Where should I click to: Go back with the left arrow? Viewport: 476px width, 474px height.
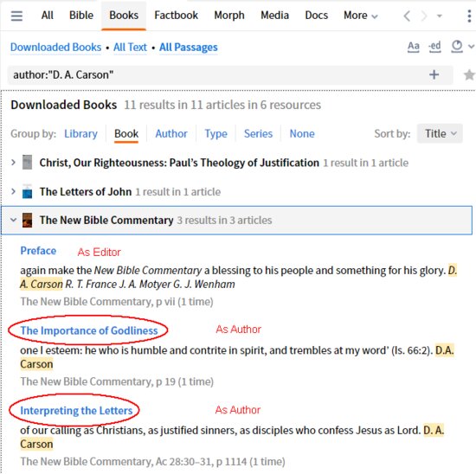pyautogui.click(x=407, y=16)
